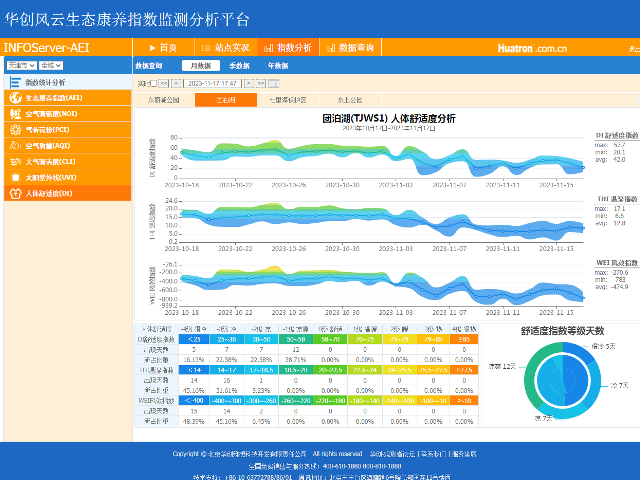Screen dimensions: 640x480
Task: Jump back with the double-left arrow button
Action: [164, 84]
